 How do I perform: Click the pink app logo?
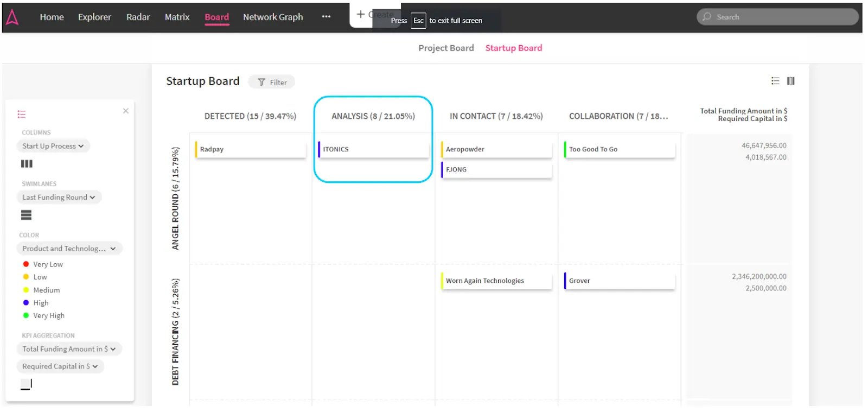(x=12, y=17)
